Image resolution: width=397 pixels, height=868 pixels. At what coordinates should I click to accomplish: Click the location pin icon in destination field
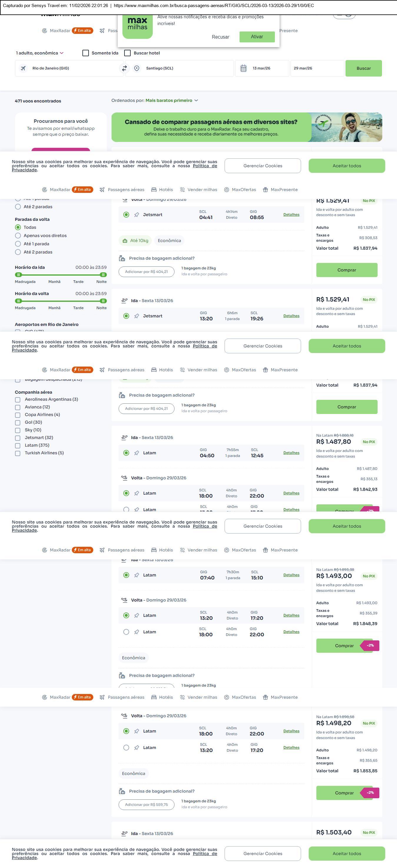(137, 68)
